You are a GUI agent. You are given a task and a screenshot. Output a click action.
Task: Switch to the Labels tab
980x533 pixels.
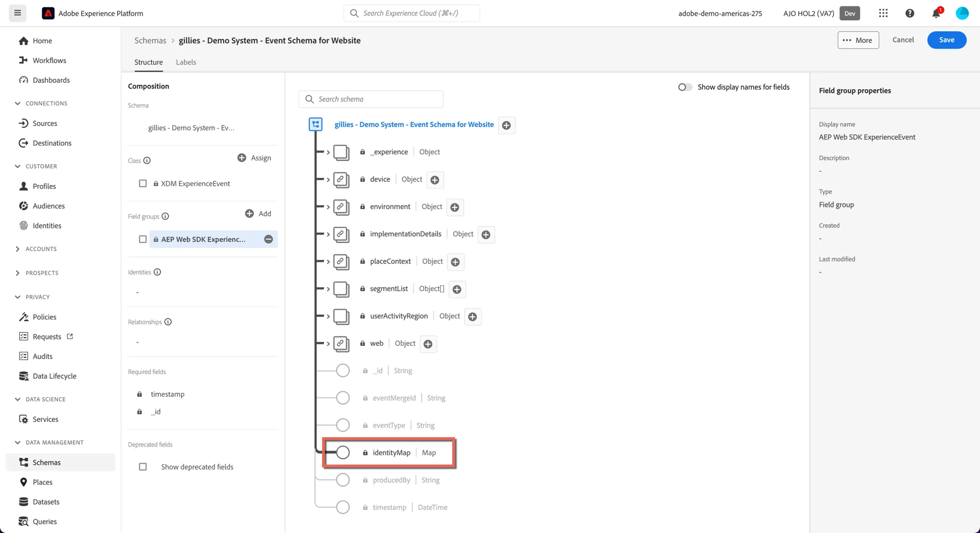(186, 62)
